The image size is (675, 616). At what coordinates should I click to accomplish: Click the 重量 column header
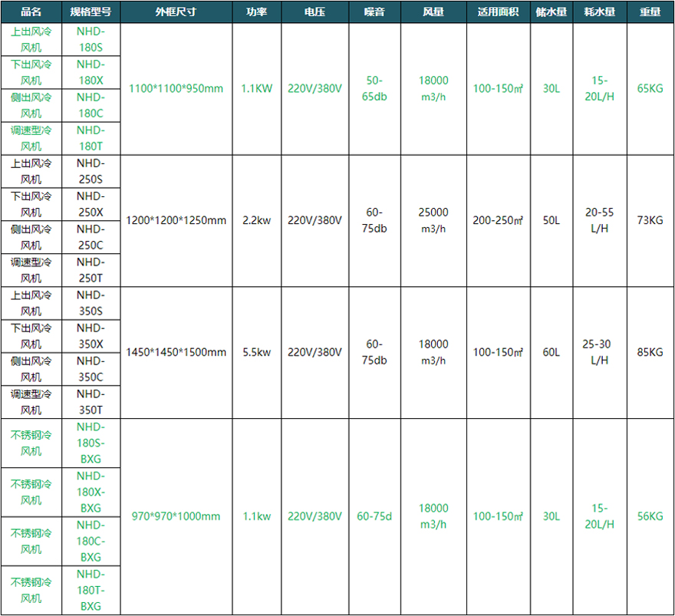(650, 12)
